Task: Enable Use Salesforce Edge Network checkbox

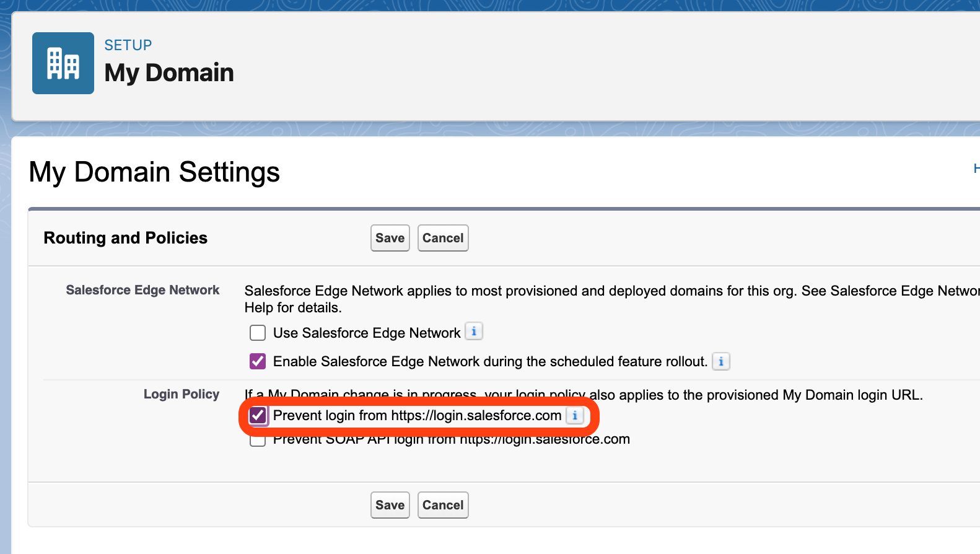Action: tap(258, 333)
